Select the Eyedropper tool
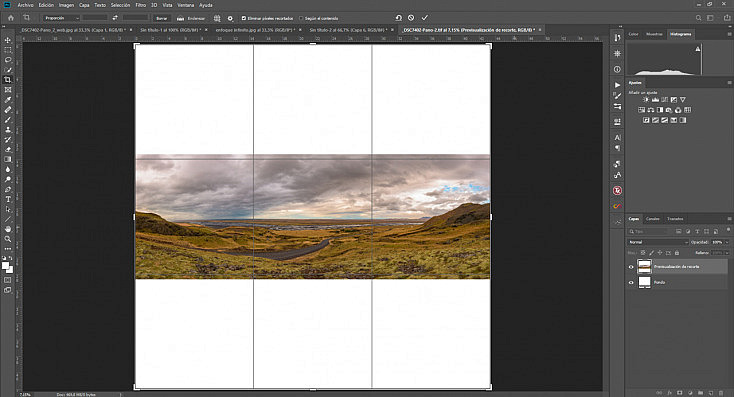 point(7,100)
